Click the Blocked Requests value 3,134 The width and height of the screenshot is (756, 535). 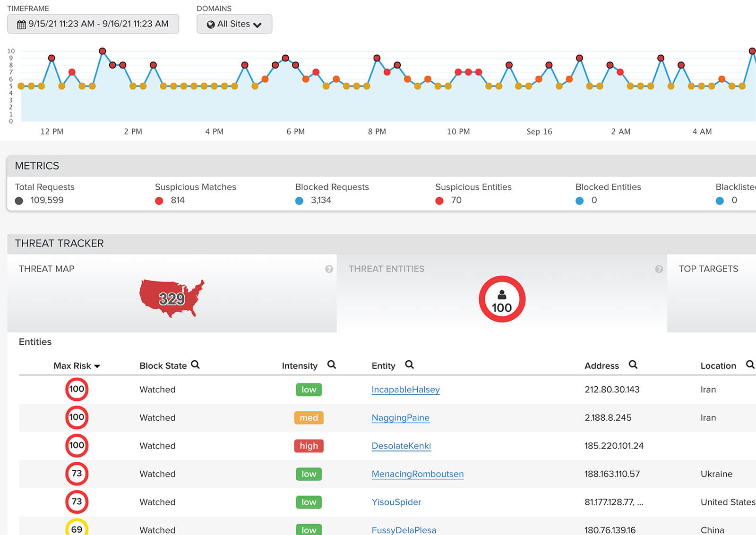321,200
